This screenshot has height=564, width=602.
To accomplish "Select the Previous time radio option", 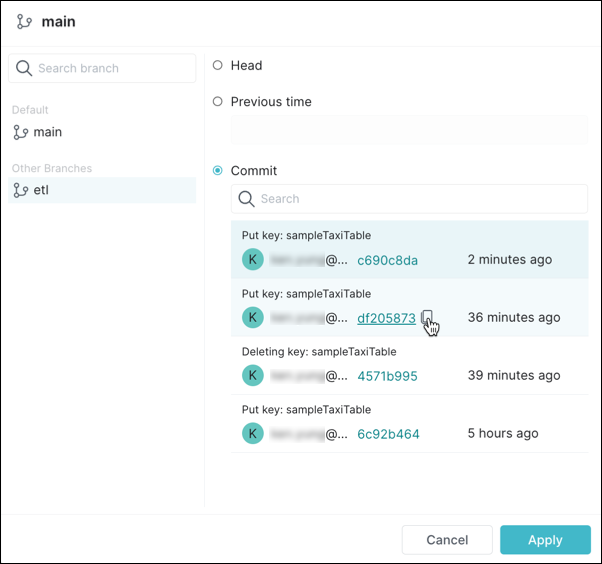I will coord(218,102).
